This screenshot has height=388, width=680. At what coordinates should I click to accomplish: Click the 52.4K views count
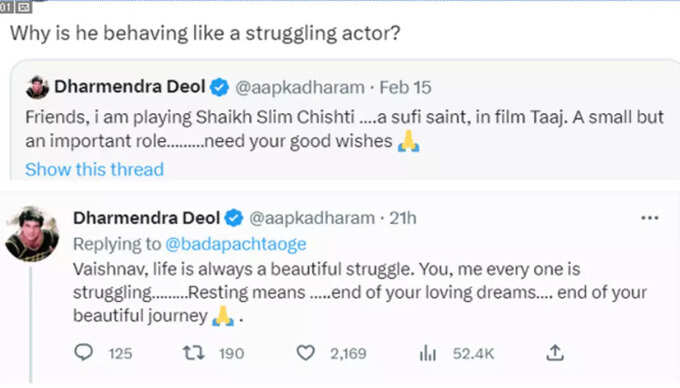point(473,354)
